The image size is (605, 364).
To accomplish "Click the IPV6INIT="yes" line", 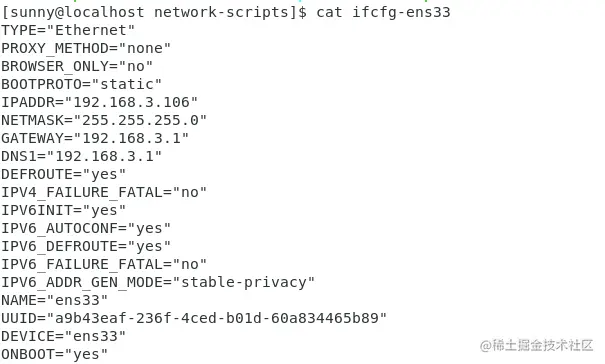I will point(64,210).
